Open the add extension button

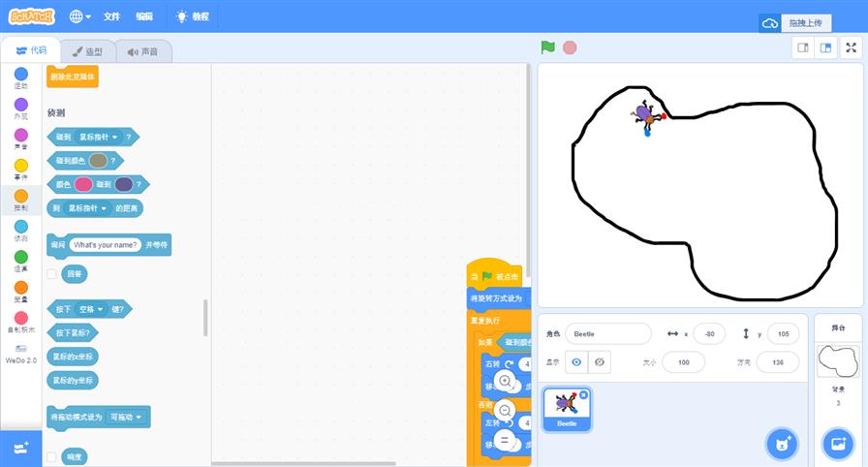pos(21,449)
